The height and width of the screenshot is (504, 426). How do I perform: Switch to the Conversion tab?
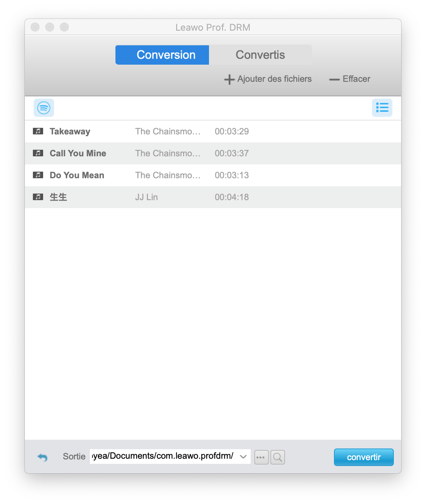pyautogui.click(x=162, y=55)
